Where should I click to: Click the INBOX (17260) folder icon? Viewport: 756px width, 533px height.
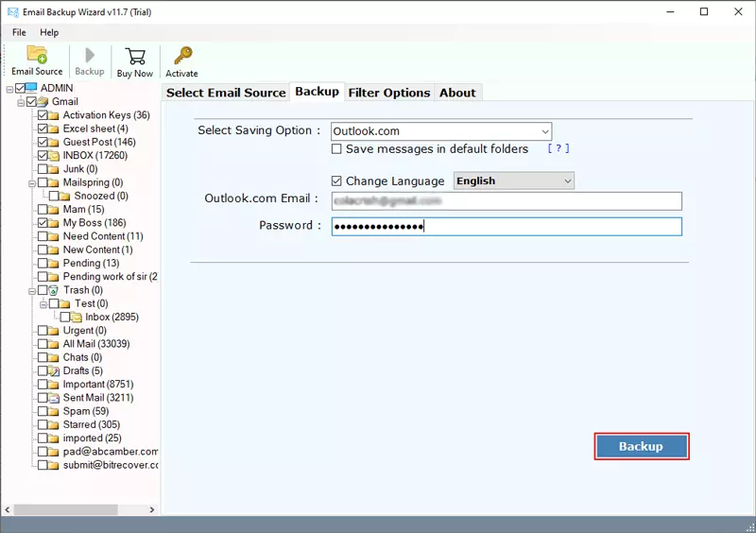[x=54, y=155]
